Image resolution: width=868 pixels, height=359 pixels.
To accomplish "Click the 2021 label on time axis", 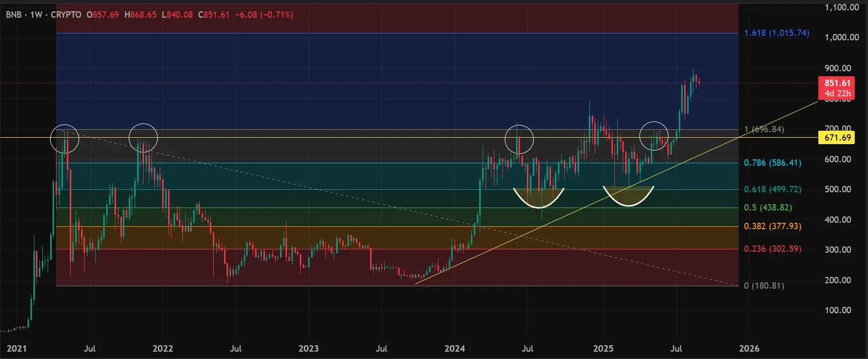I will [17, 349].
